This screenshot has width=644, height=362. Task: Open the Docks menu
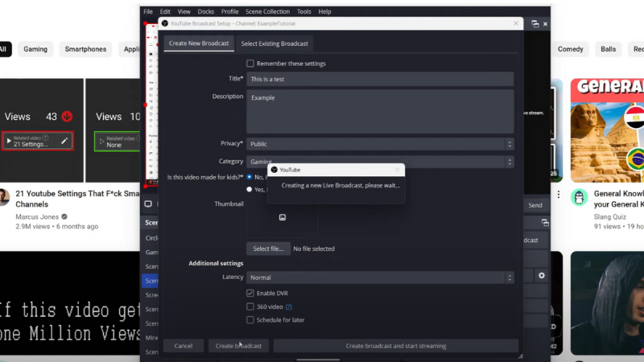tap(205, 11)
